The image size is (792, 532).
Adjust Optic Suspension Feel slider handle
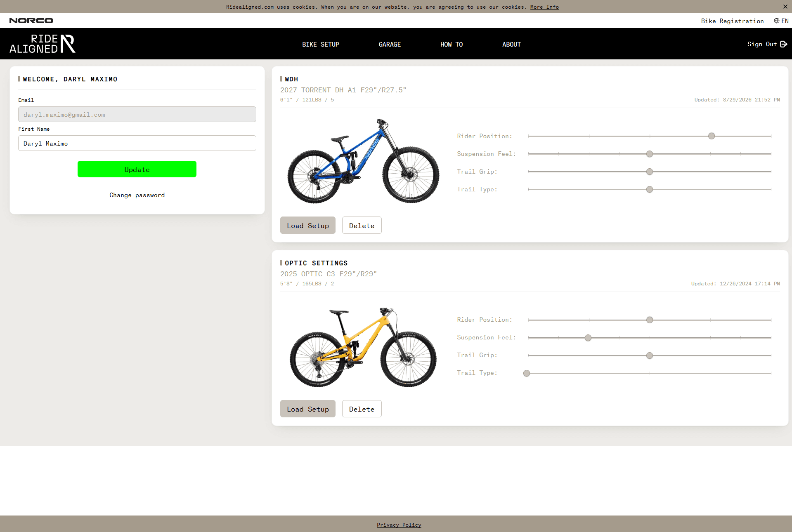click(588, 338)
